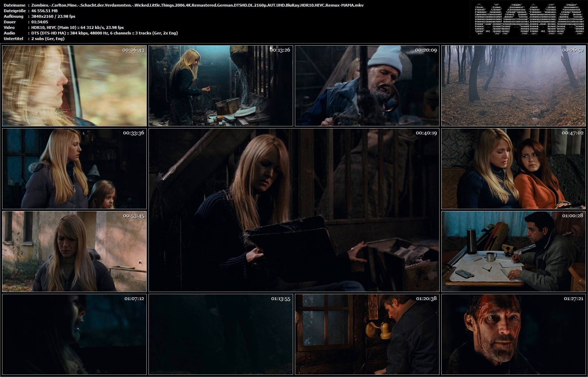
Task: Select the HDR10, HEVC video info line
Action: [x=77, y=28]
